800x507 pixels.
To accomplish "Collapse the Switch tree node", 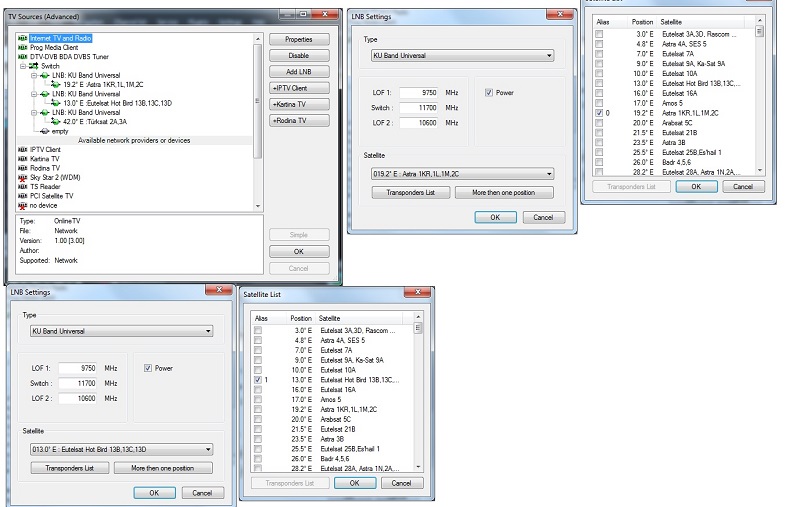I will 23,66.
